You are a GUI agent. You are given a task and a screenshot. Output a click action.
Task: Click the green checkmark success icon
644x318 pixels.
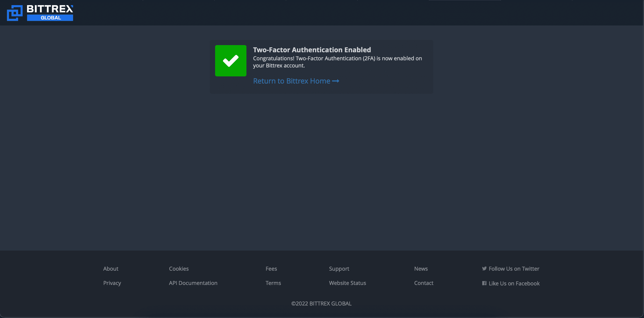coord(231,61)
